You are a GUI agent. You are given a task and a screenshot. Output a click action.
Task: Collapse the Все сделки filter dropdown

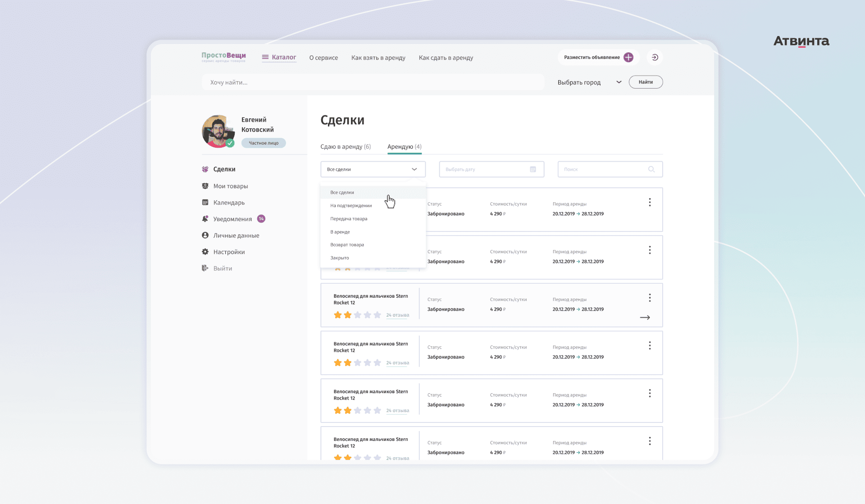(x=414, y=169)
